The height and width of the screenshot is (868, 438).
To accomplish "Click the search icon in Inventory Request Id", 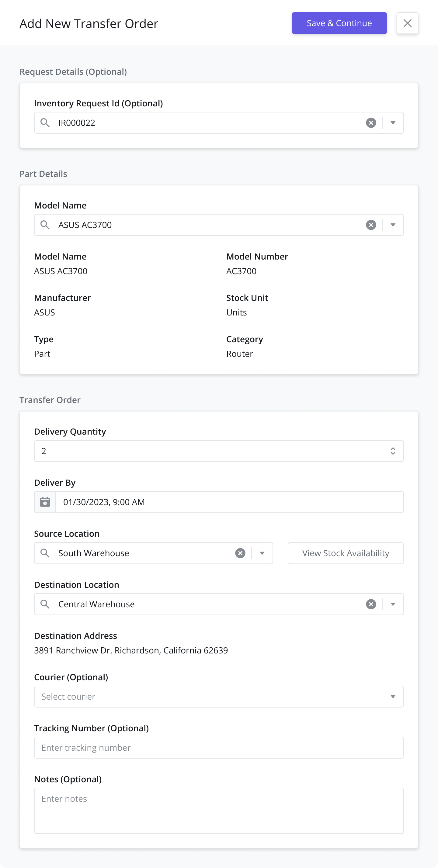I will click(45, 123).
